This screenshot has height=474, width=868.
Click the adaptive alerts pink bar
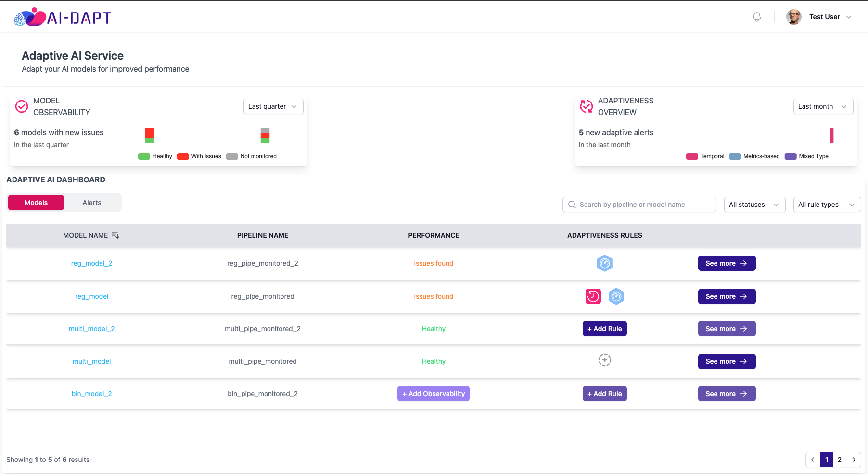coord(831,136)
